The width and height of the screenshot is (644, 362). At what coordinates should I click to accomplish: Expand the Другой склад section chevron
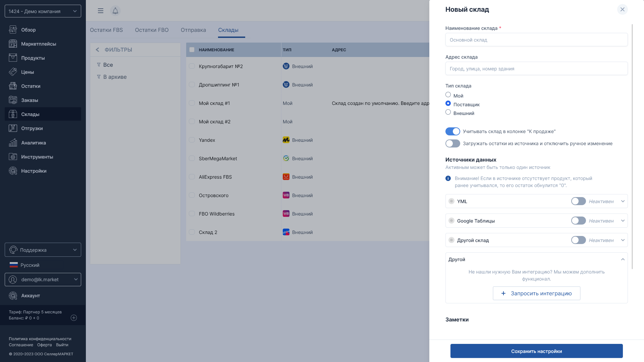pos(623,240)
